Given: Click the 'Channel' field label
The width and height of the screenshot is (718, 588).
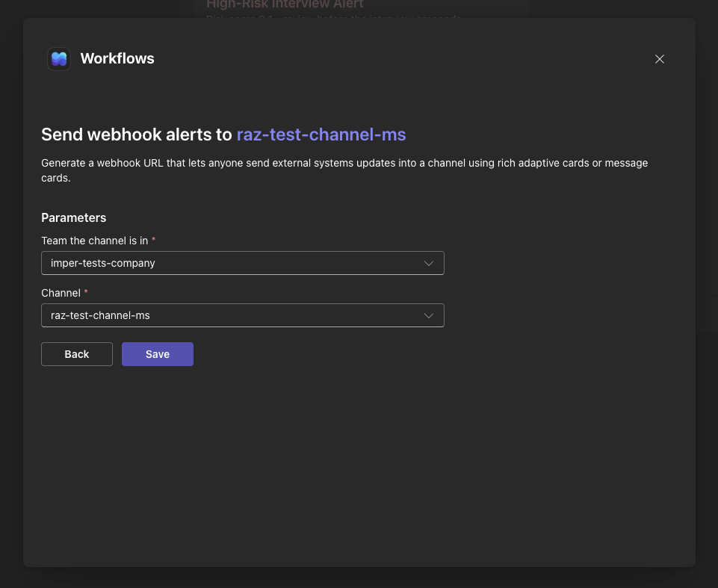Looking at the screenshot, I should [x=61, y=293].
